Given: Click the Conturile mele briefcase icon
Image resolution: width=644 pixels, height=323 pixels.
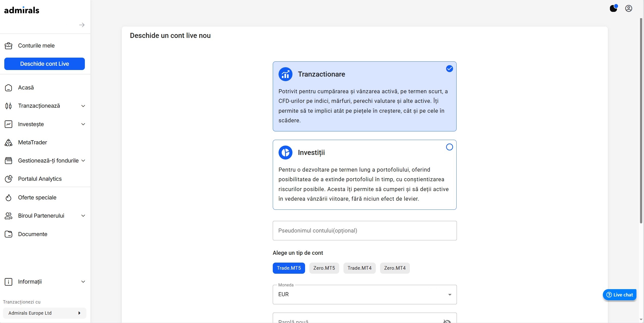Looking at the screenshot, I should pos(9,46).
